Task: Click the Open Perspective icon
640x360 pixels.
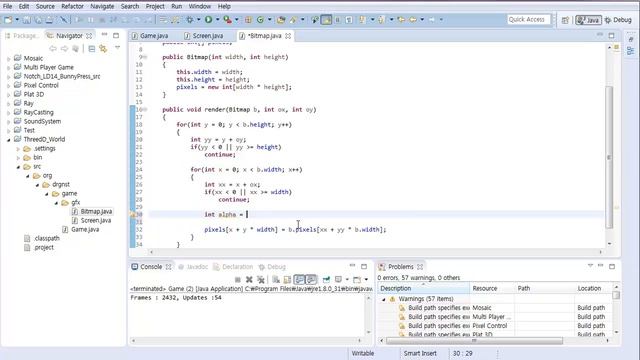Action: (565, 20)
